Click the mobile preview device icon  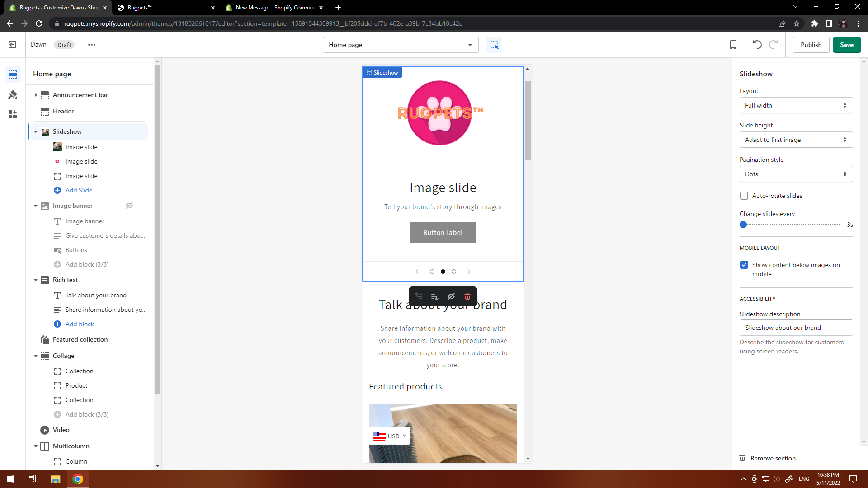click(x=733, y=45)
